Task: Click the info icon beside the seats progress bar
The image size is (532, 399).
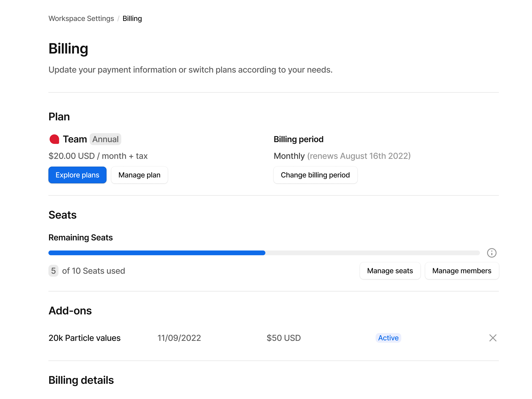Action: click(x=492, y=253)
